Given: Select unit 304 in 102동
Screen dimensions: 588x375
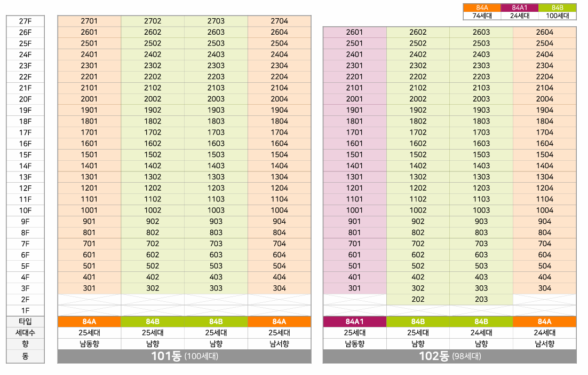Looking at the screenshot, I should pyautogui.click(x=544, y=288).
